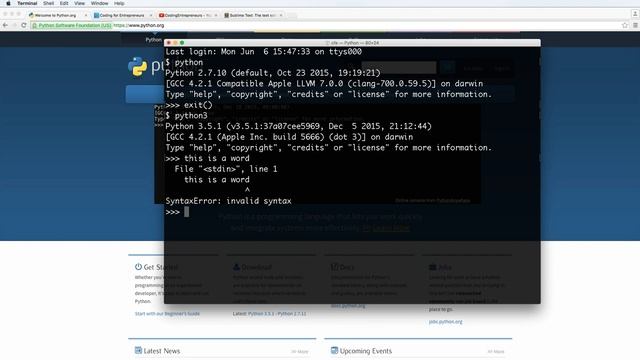The width and height of the screenshot is (640, 360).
Task: Close the Sublime Text tab
Action: coord(281,16)
